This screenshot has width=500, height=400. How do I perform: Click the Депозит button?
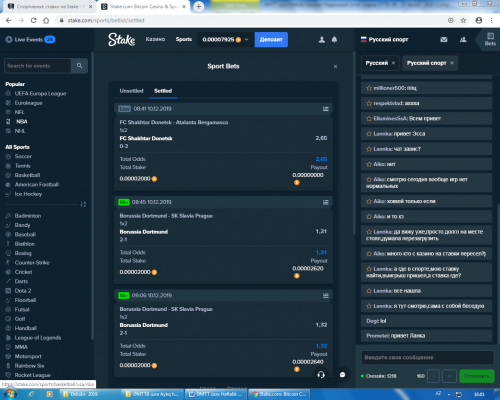point(271,40)
